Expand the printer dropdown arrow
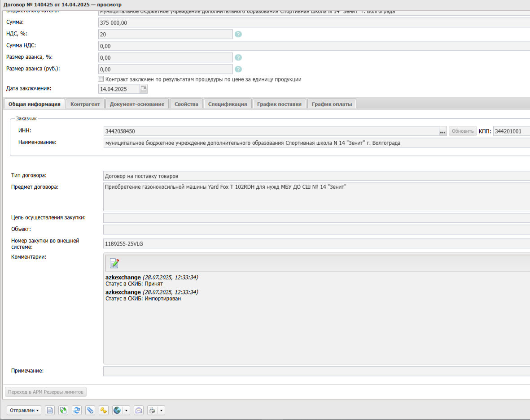 point(161,410)
